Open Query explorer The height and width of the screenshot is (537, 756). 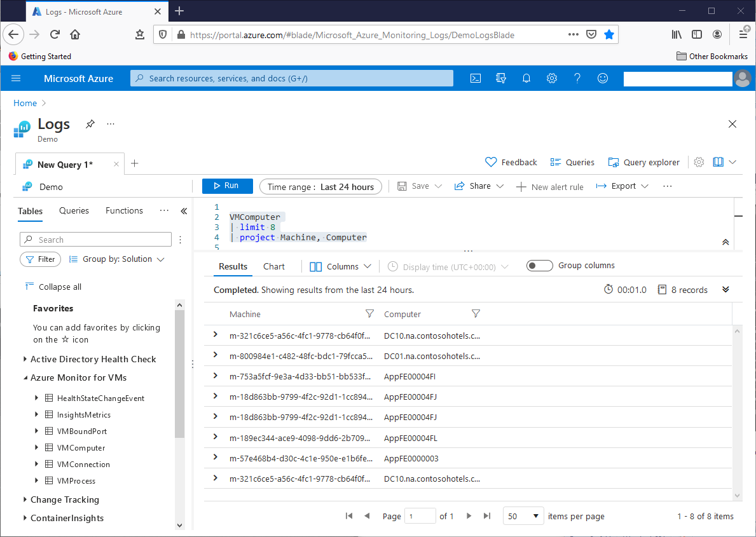(643, 163)
